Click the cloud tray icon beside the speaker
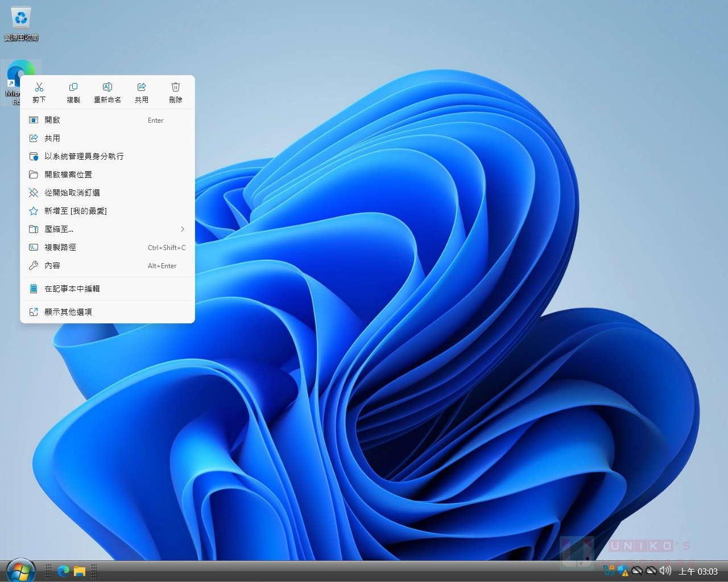728x582 pixels. click(x=651, y=571)
